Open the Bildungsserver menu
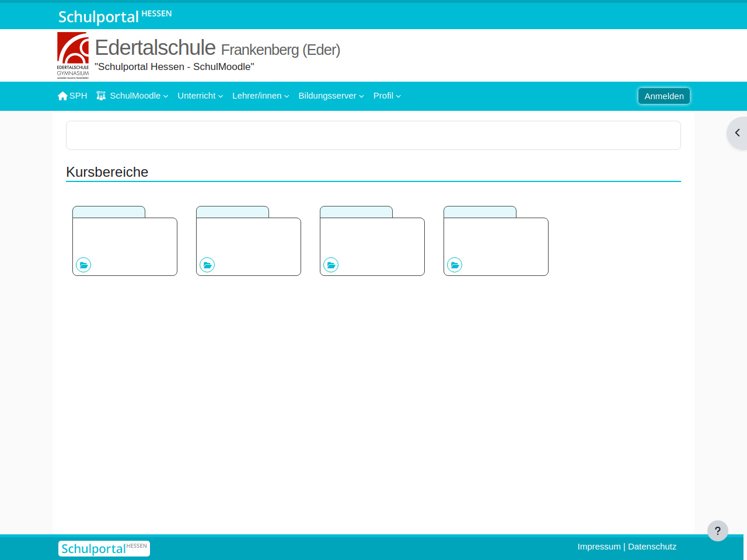This screenshot has width=747, height=560. point(331,96)
